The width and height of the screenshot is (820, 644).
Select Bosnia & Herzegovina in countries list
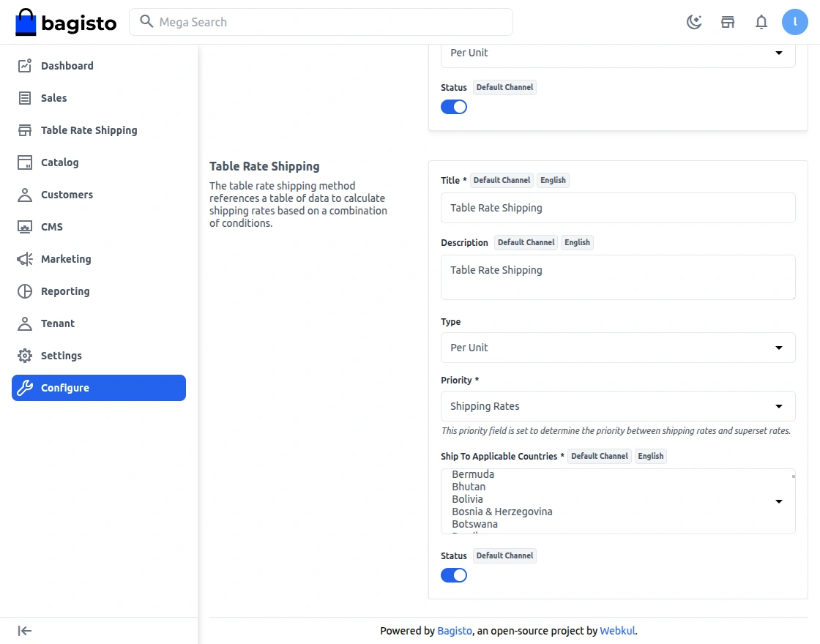point(502,512)
